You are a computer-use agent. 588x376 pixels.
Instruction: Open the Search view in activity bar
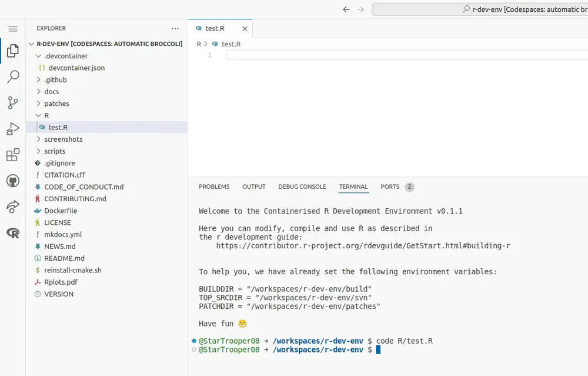[x=12, y=76]
